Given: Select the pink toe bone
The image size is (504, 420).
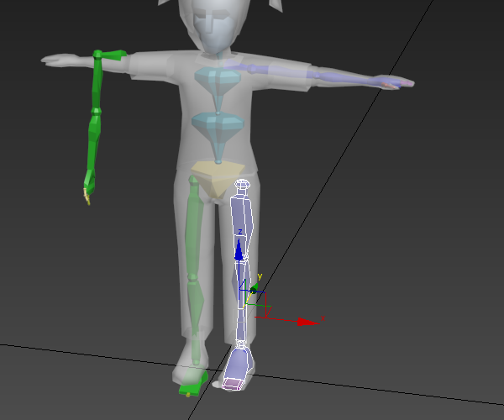Looking at the screenshot, I should [x=233, y=385].
